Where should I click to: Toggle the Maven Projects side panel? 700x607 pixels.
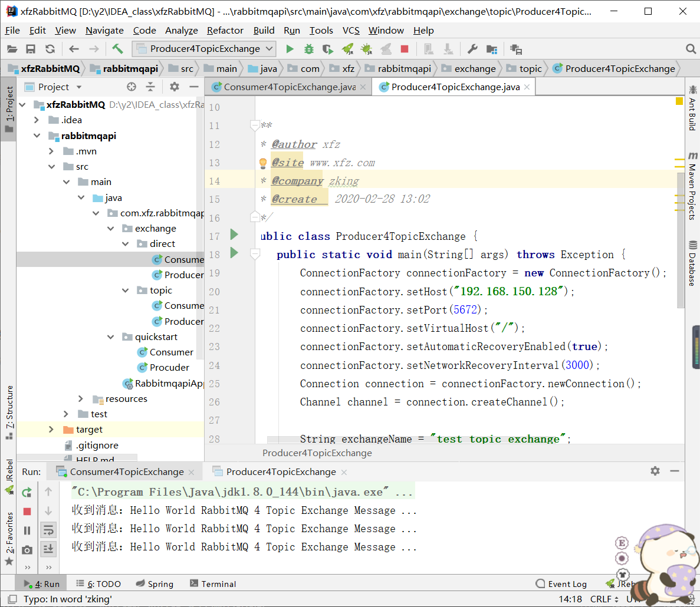692,186
